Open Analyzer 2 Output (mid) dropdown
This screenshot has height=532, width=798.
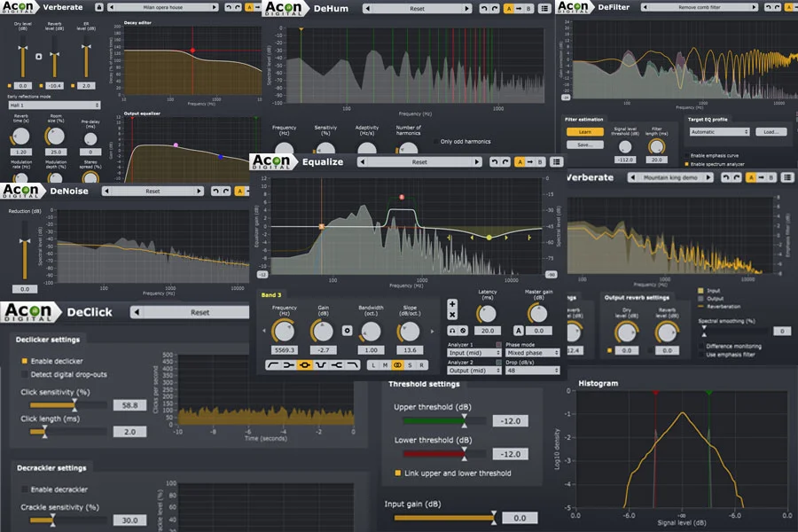point(474,371)
